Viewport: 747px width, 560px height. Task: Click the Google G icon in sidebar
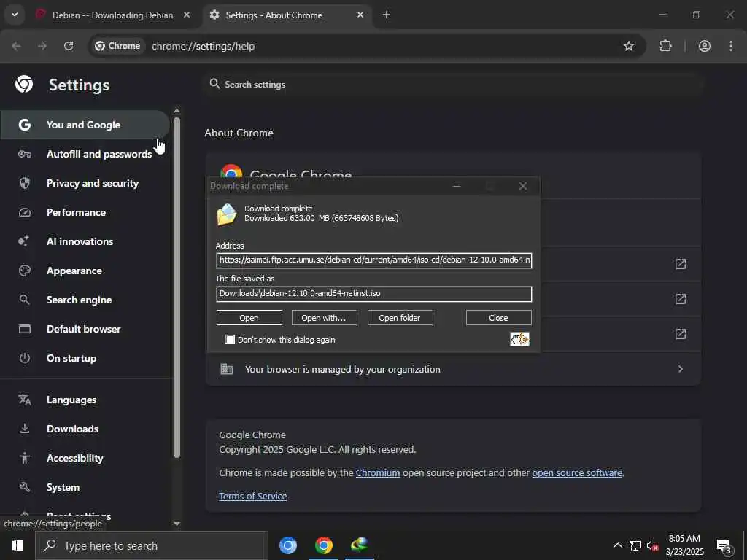click(x=25, y=125)
